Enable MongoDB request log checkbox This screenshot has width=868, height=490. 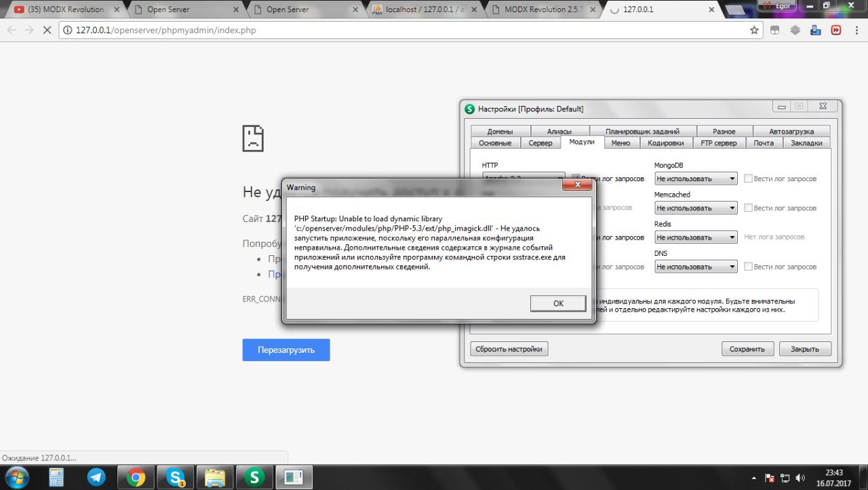pos(749,178)
